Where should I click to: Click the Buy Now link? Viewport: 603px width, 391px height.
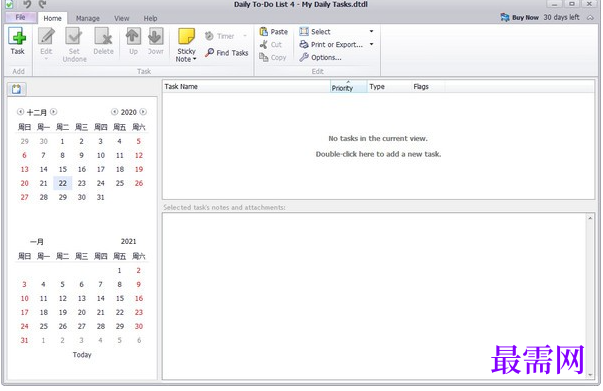(x=525, y=18)
